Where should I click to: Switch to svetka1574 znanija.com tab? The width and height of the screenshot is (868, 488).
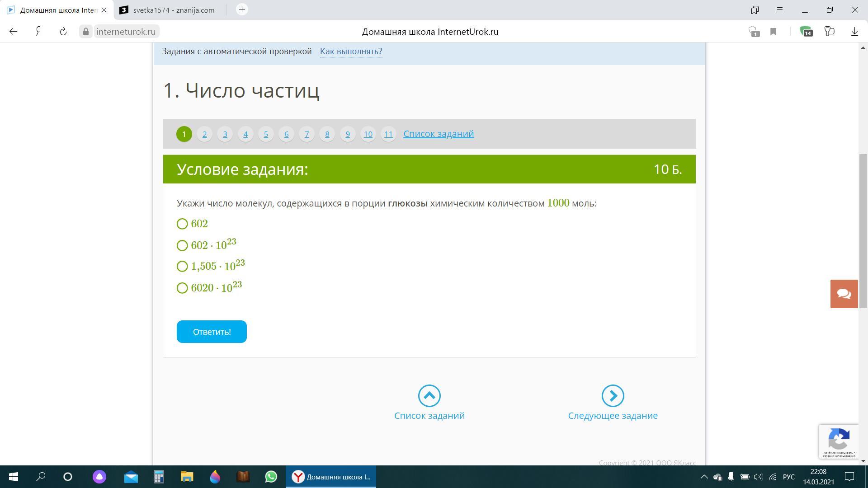point(172,10)
